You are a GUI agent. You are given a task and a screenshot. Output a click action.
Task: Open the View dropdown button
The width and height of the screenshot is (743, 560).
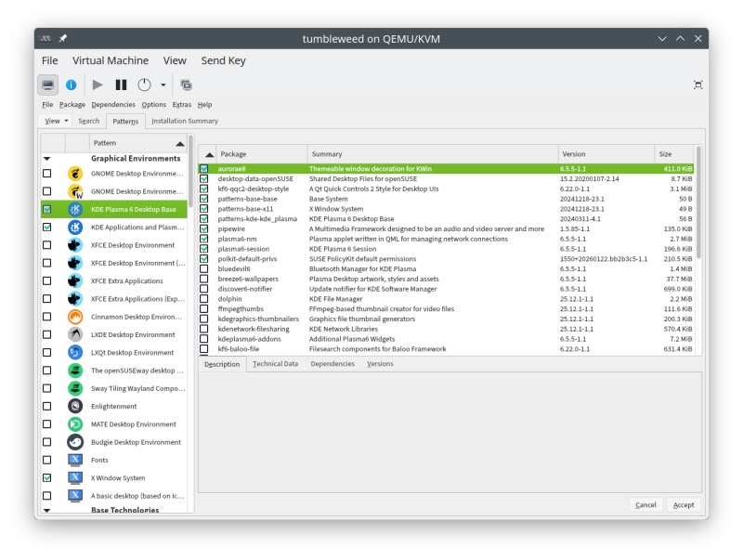pyautogui.click(x=57, y=121)
